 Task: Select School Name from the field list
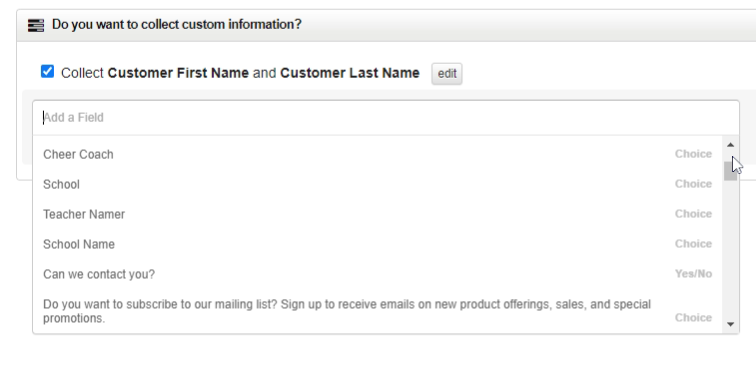[378, 244]
